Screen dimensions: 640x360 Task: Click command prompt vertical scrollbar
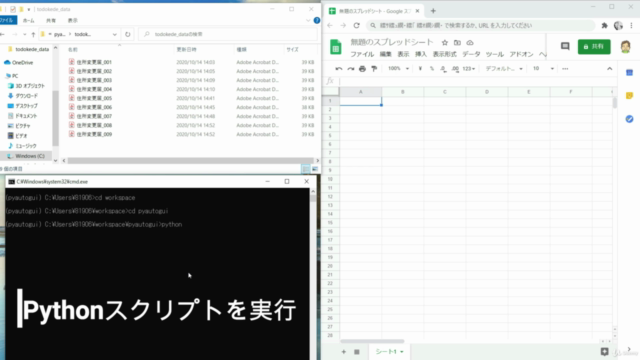[313, 198]
